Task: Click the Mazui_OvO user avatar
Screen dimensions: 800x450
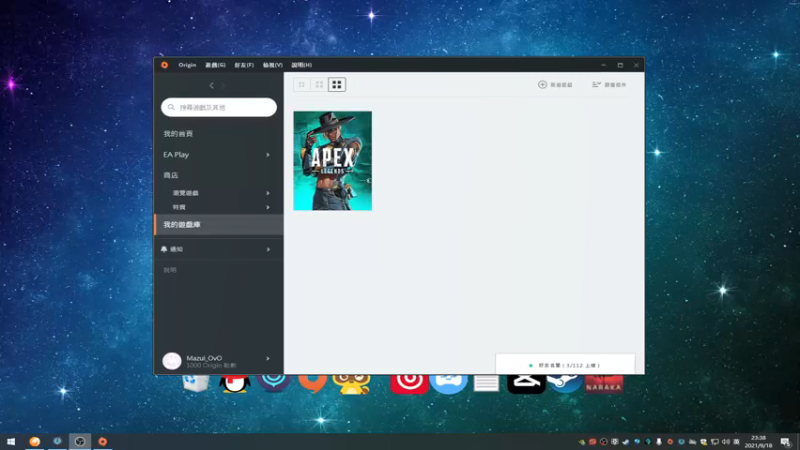Action: 172,360
